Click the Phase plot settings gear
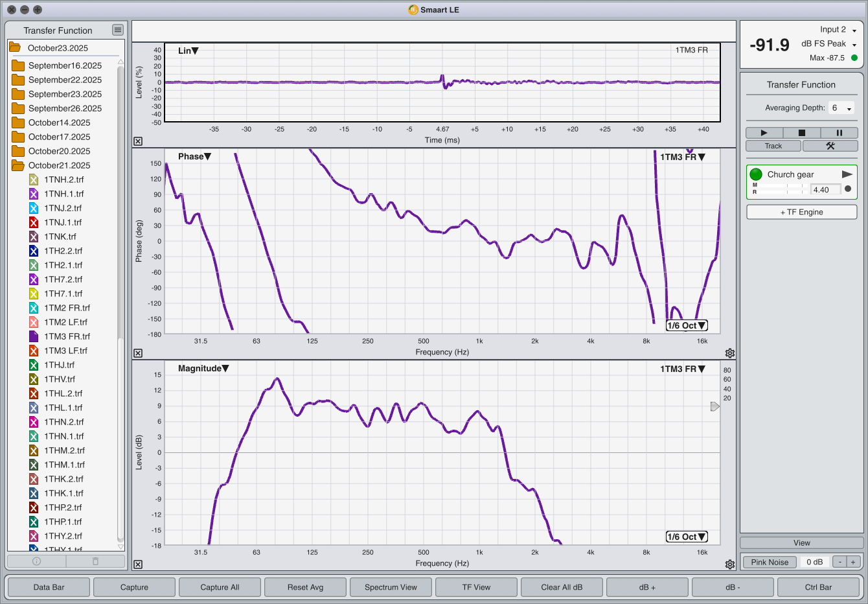Image resolution: width=868 pixels, height=604 pixels. pos(730,353)
